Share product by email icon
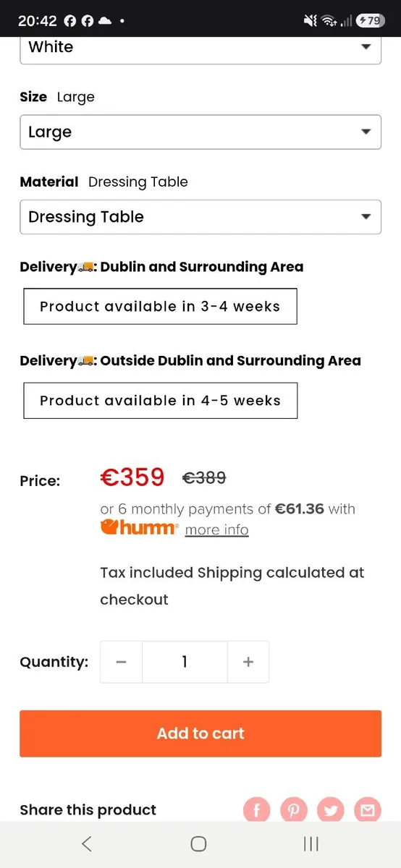Screen dimensions: 401x868 [x=368, y=810]
